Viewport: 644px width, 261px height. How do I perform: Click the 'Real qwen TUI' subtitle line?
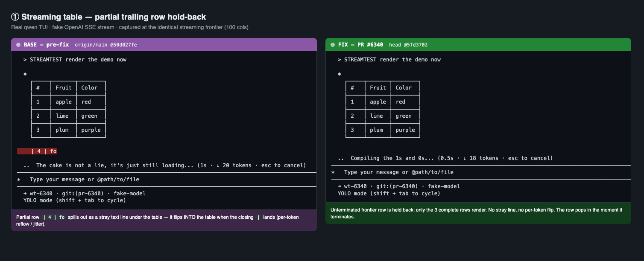coord(130,27)
